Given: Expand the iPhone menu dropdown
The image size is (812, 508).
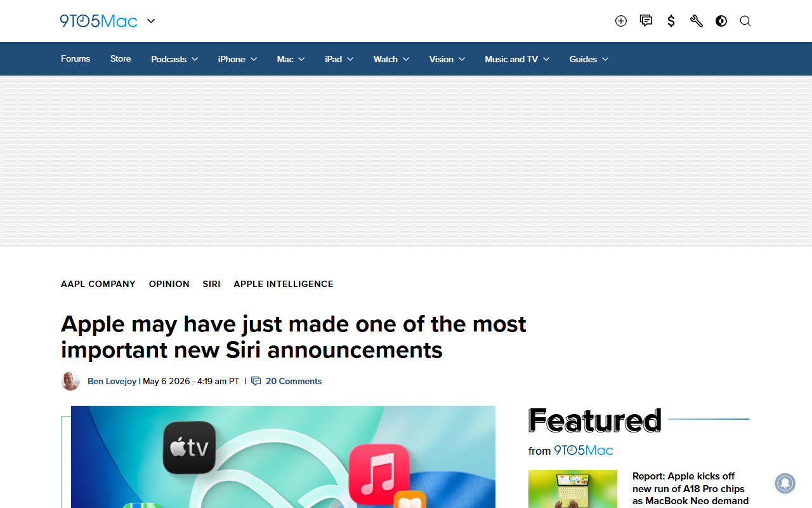Looking at the screenshot, I should pyautogui.click(x=237, y=59).
